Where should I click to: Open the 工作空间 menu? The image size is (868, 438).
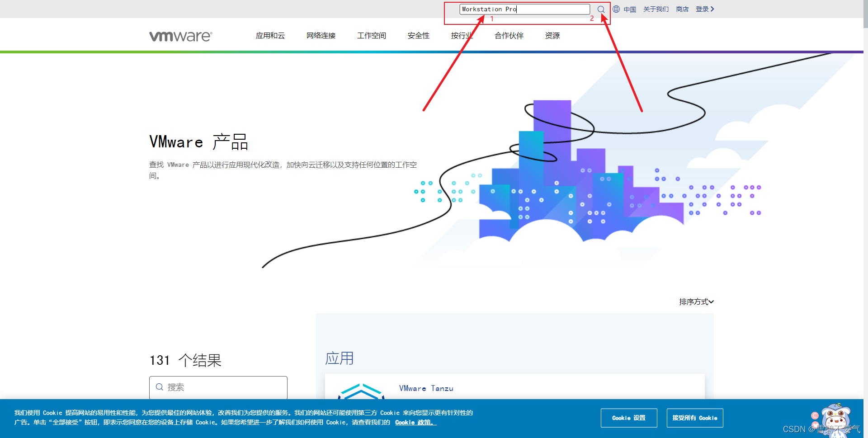pyautogui.click(x=371, y=36)
